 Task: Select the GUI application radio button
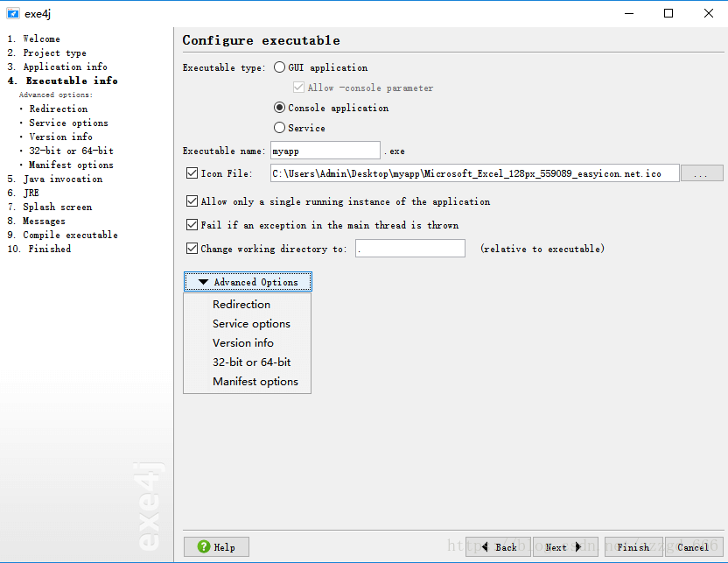pyautogui.click(x=279, y=67)
